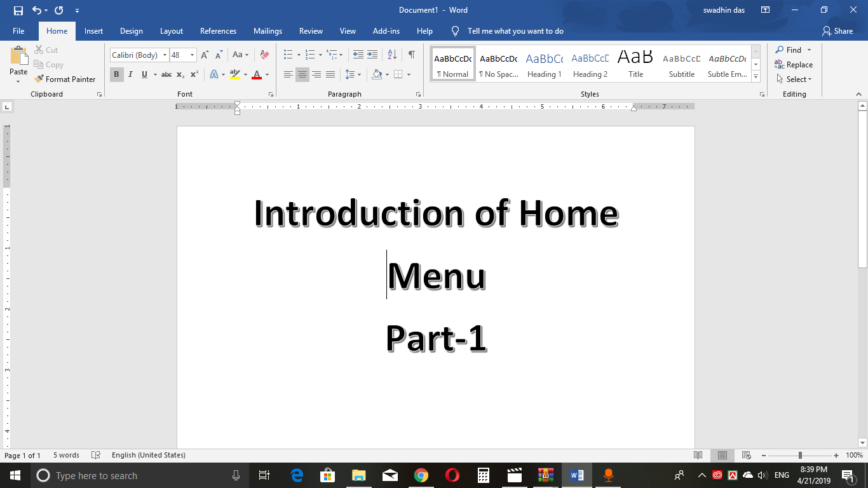Open the Font Size dropdown
The image size is (868, 488).
point(193,55)
